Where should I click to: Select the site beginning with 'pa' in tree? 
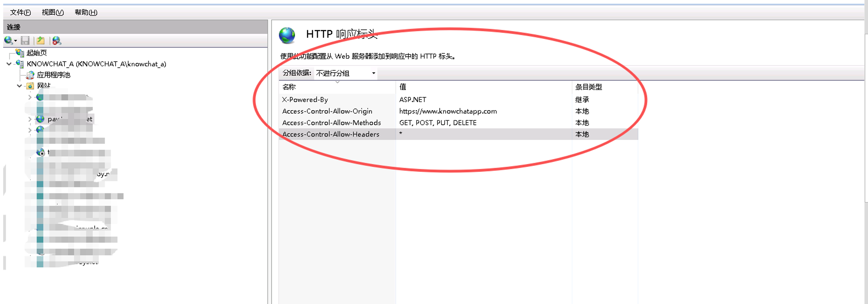point(69,119)
